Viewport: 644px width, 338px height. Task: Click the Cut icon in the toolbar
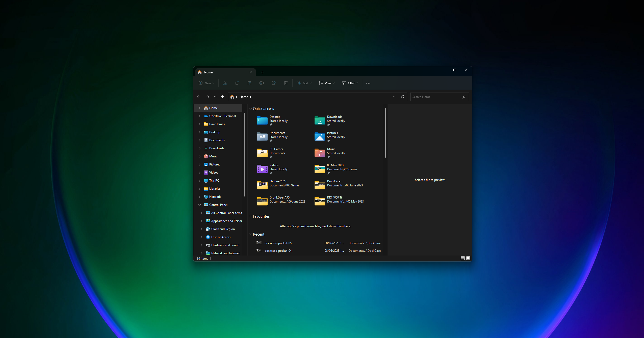tap(225, 83)
